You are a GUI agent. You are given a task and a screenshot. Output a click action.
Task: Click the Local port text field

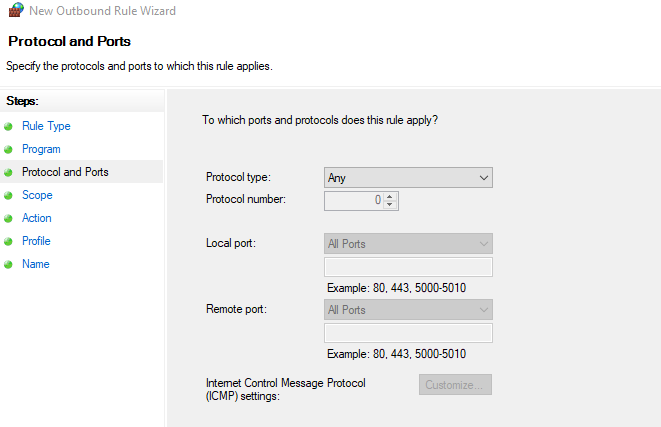408,267
